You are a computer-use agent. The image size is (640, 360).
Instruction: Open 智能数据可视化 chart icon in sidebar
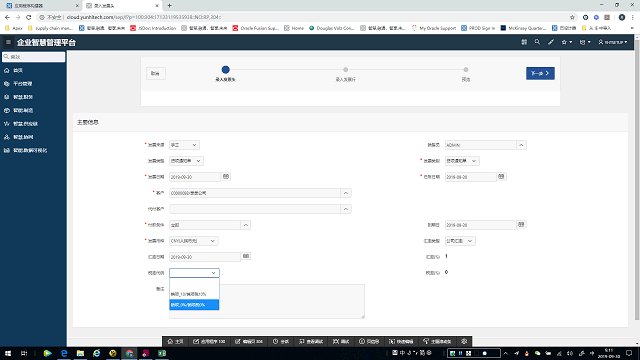coord(7,150)
